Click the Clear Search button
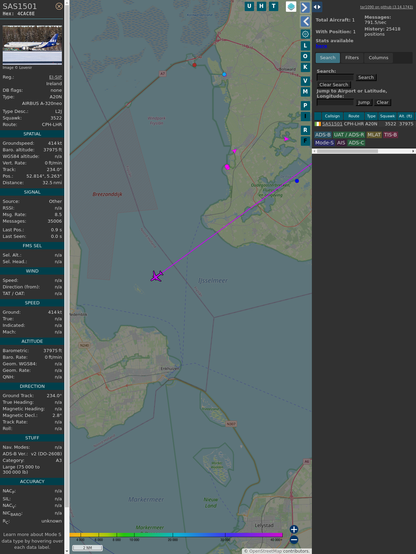416x554 pixels. (334, 85)
